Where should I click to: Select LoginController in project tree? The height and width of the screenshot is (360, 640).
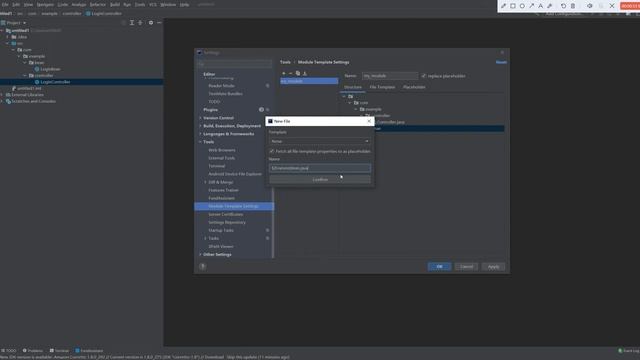pos(55,82)
